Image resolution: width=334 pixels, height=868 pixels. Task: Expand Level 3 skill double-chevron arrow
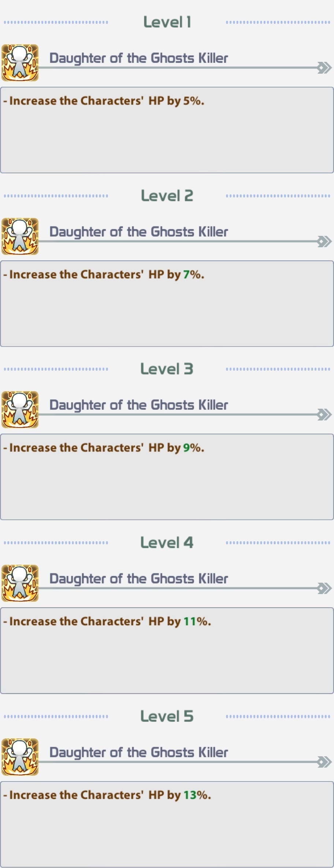click(324, 415)
